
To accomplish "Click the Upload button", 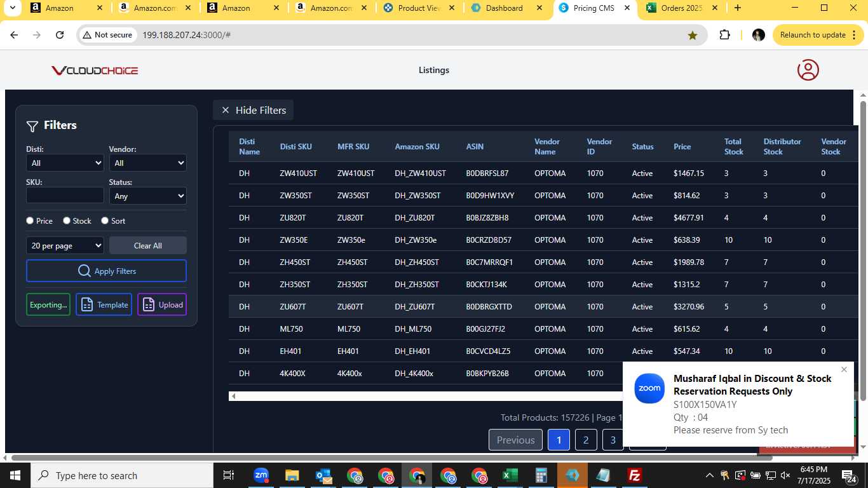I will pyautogui.click(x=162, y=305).
